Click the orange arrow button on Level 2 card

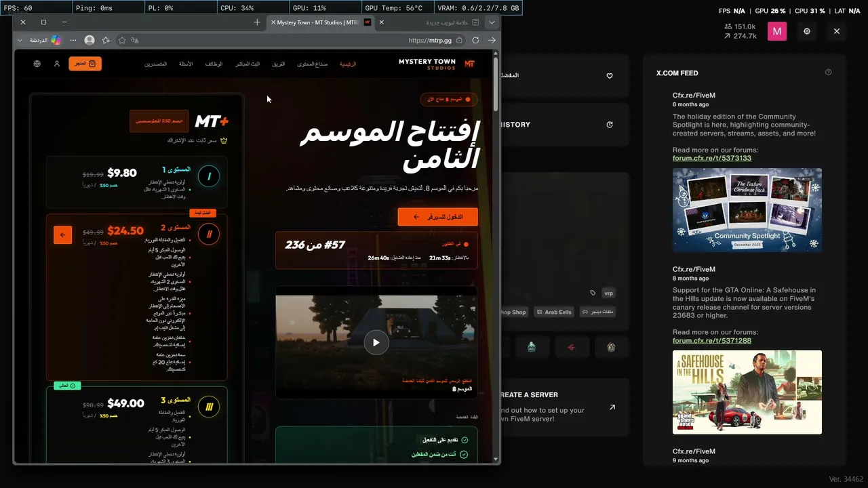coord(62,235)
